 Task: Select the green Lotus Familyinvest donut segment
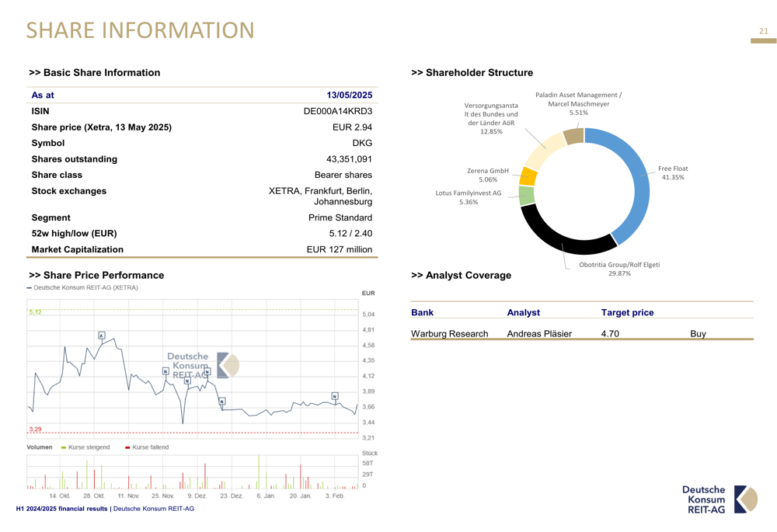pos(526,195)
